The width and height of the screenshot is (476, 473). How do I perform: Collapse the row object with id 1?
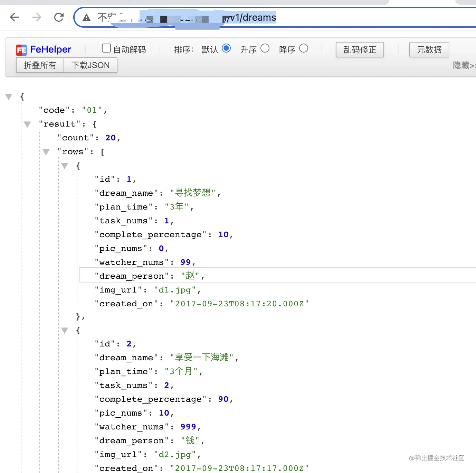click(65, 166)
